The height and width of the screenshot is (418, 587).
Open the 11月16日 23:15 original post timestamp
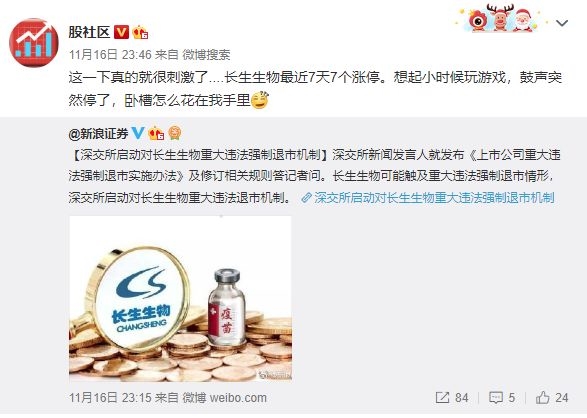pos(110,398)
